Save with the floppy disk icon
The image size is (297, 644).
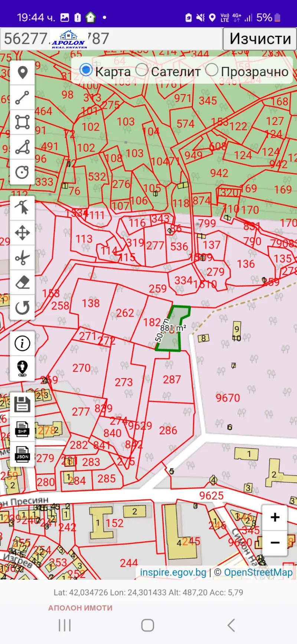(22, 404)
